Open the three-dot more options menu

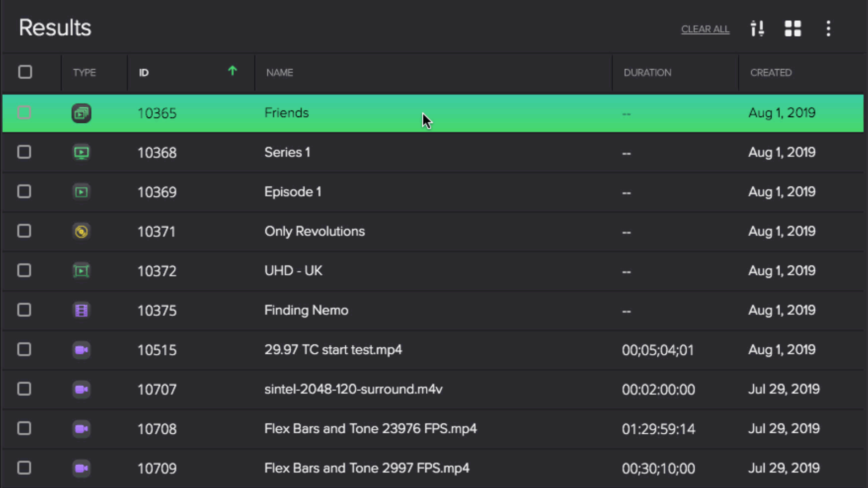828,28
